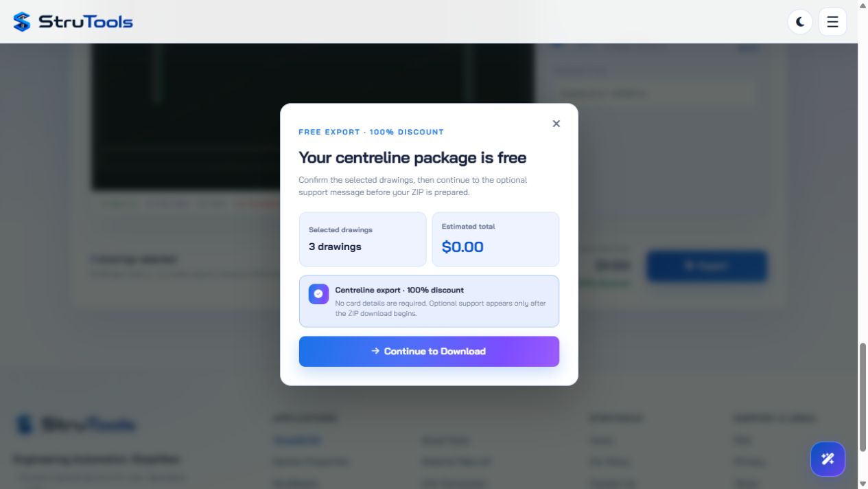
Task: Click the blurred StruTools footer logo
Action: [x=75, y=424]
